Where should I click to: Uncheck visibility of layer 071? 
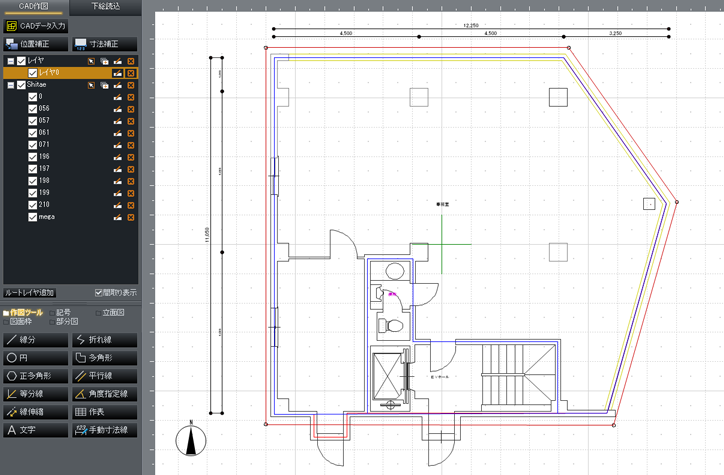coord(33,145)
